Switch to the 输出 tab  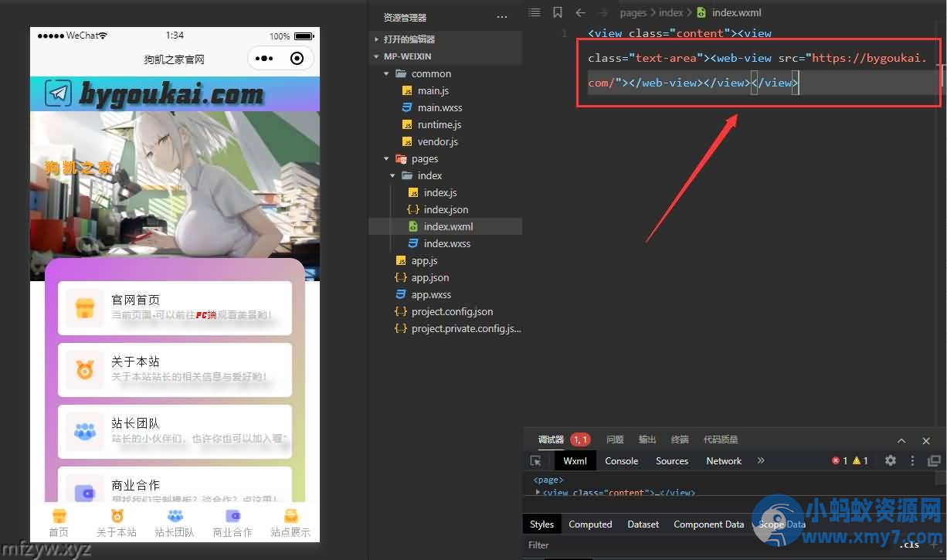pyautogui.click(x=647, y=440)
